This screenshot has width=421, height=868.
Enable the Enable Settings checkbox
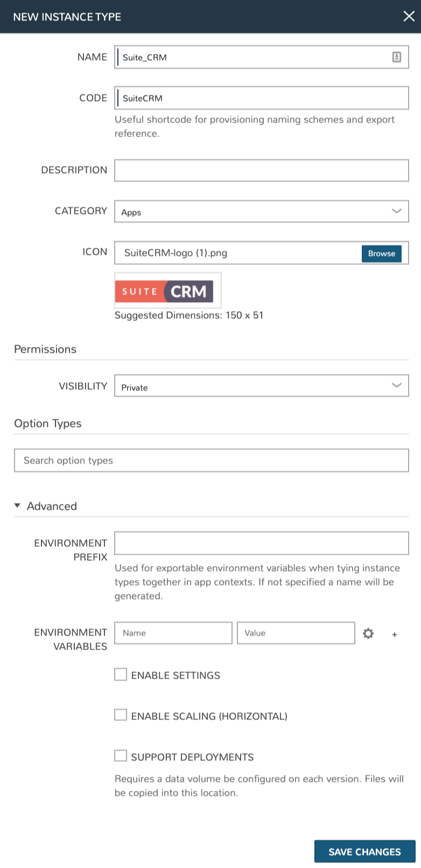coord(121,674)
